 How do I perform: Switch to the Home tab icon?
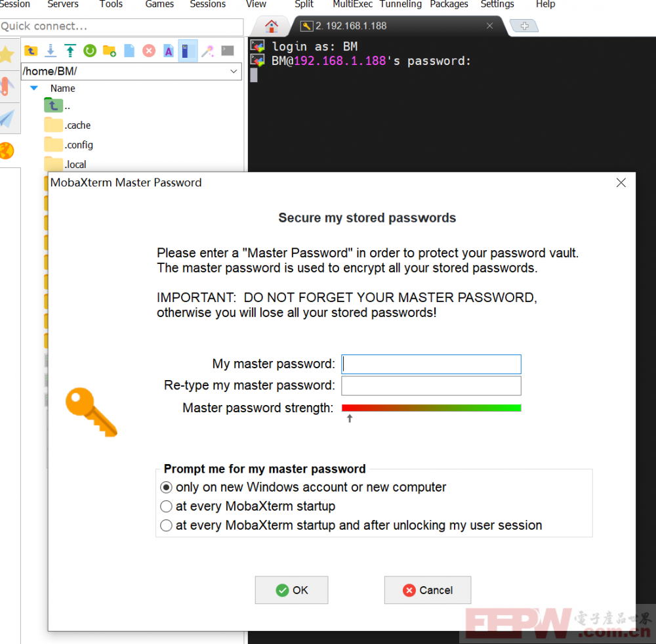click(x=272, y=26)
